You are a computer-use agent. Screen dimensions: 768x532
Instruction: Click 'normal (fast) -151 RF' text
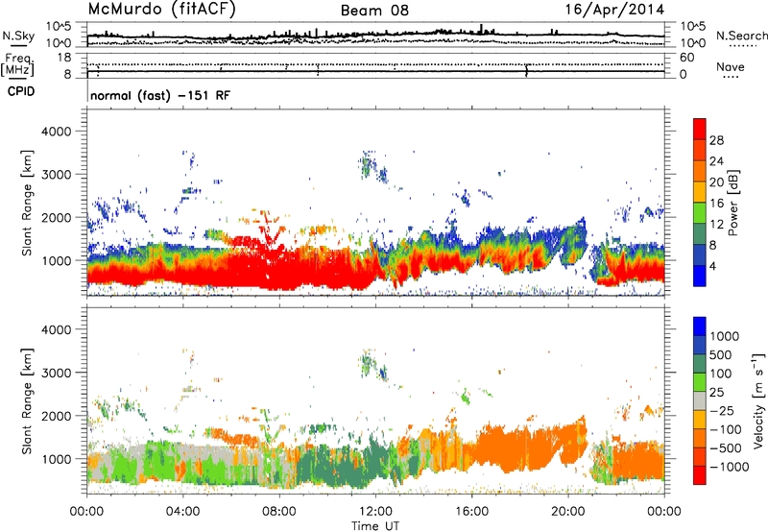[x=160, y=95]
